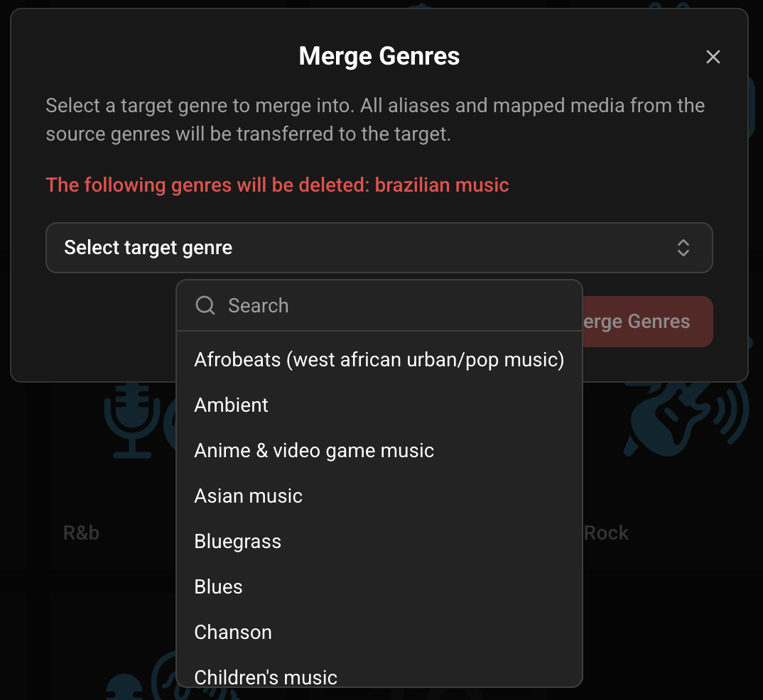
Task: Open the R&b genre card
Action: [82, 532]
